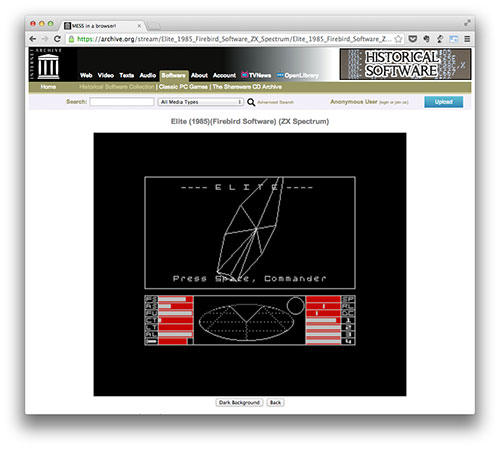Click the browser address bar URL
The image size is (500, 449).
coord(234,39)
